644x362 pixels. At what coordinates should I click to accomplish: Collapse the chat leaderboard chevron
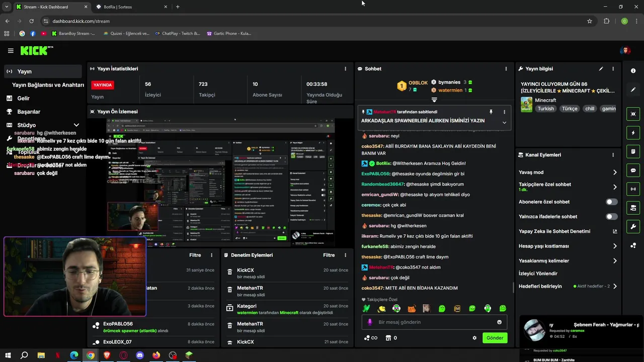(x=434, y=100)
